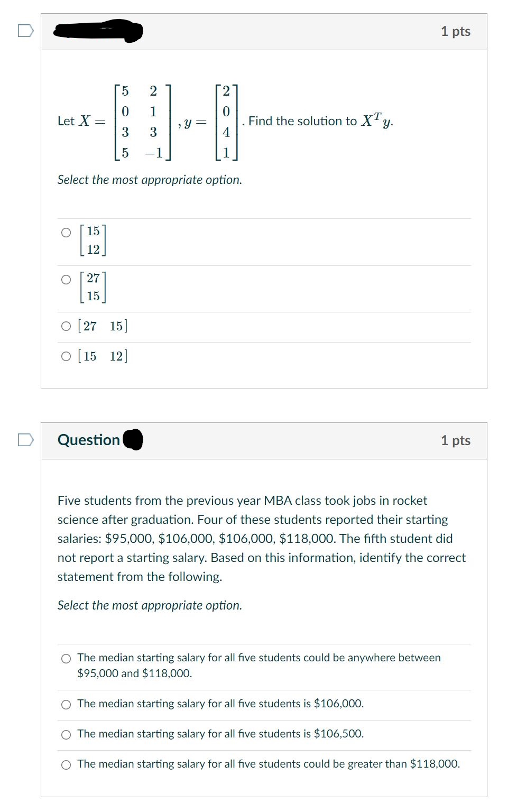Click the matrix X shown in the question

[140, 122]
